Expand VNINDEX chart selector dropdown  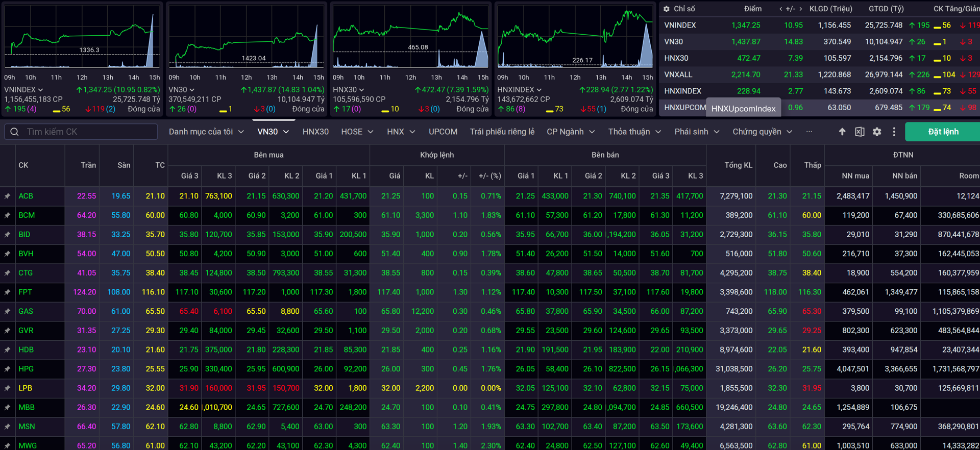pos(40,90)
